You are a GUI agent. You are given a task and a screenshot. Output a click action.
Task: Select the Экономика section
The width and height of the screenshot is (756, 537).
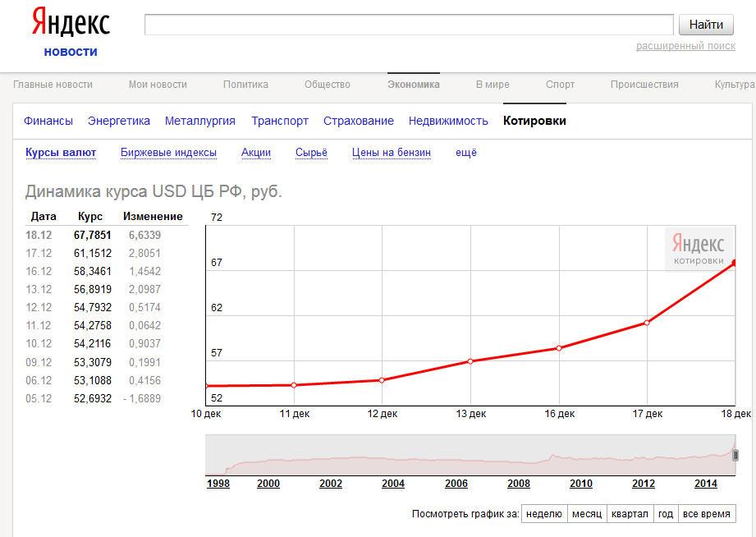(414, 85)
